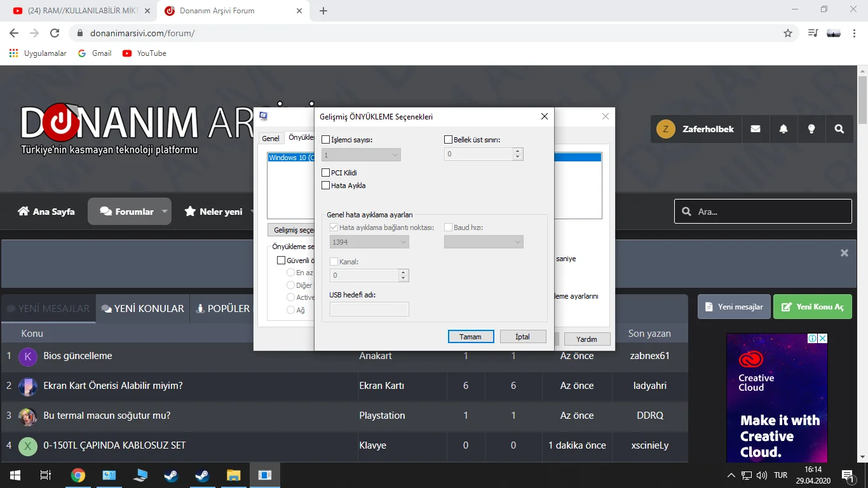The height and width of the screenshot is (488, 868).
Task: Open the Gmail bookmark
Action: tap(95, 53)
